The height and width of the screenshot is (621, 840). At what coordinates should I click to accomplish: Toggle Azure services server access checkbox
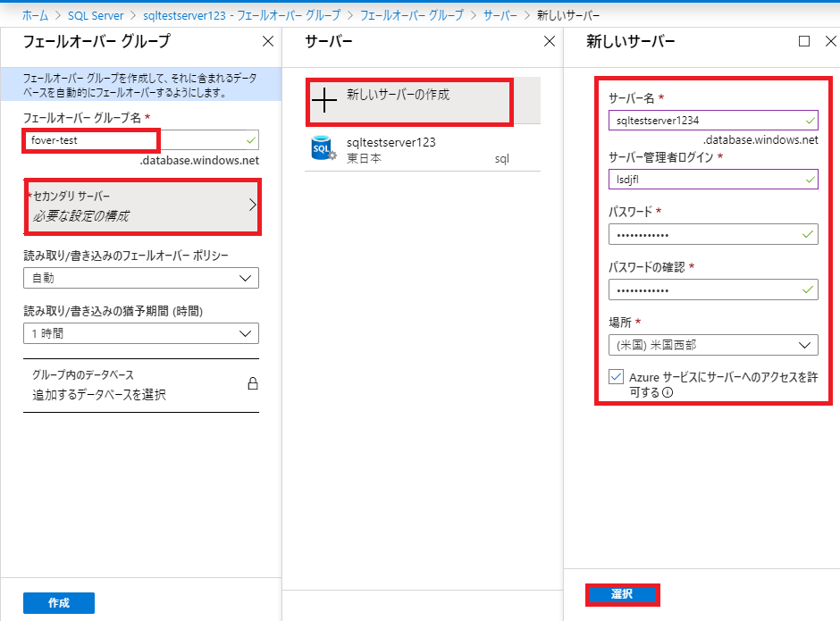[x=616, y=377]
